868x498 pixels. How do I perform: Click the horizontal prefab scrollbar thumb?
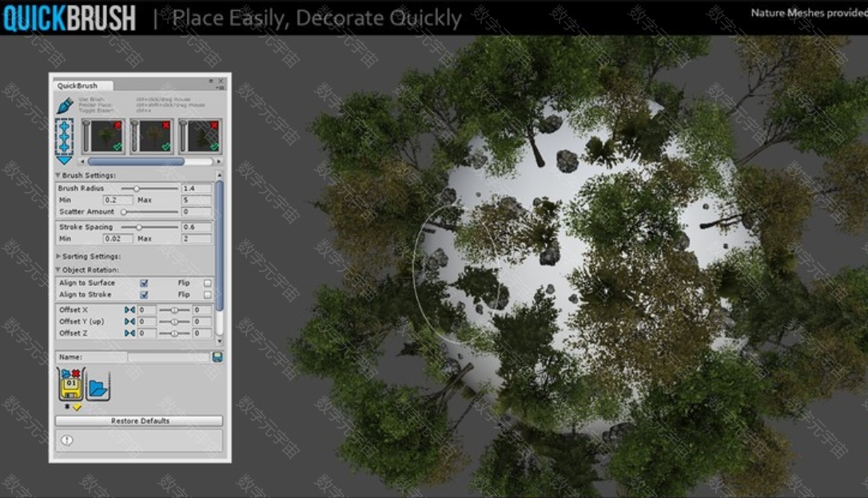click(x=136, y=161)
